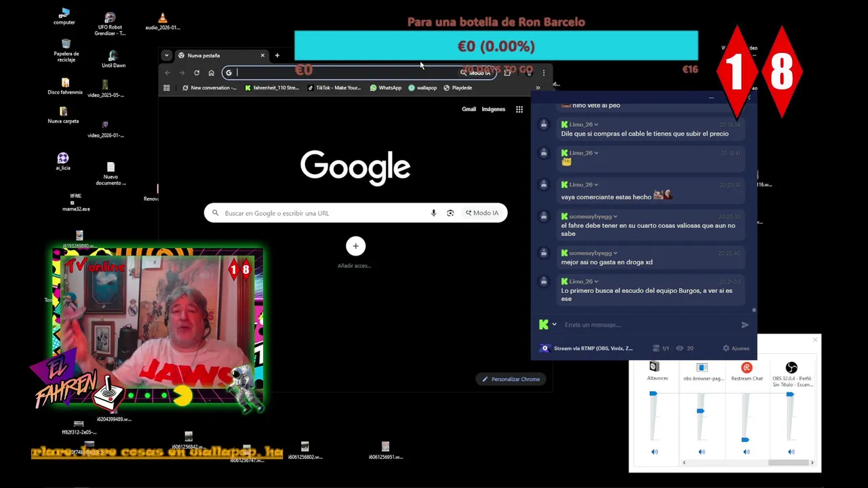
Task: Click the 'Envía un mensaje' chat field
Action: coord(648,325)
